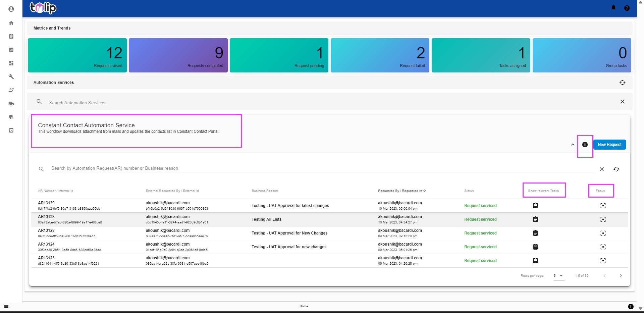644x313 pixels.
Task: Focus on request AR13139
Action: (603, 206)
